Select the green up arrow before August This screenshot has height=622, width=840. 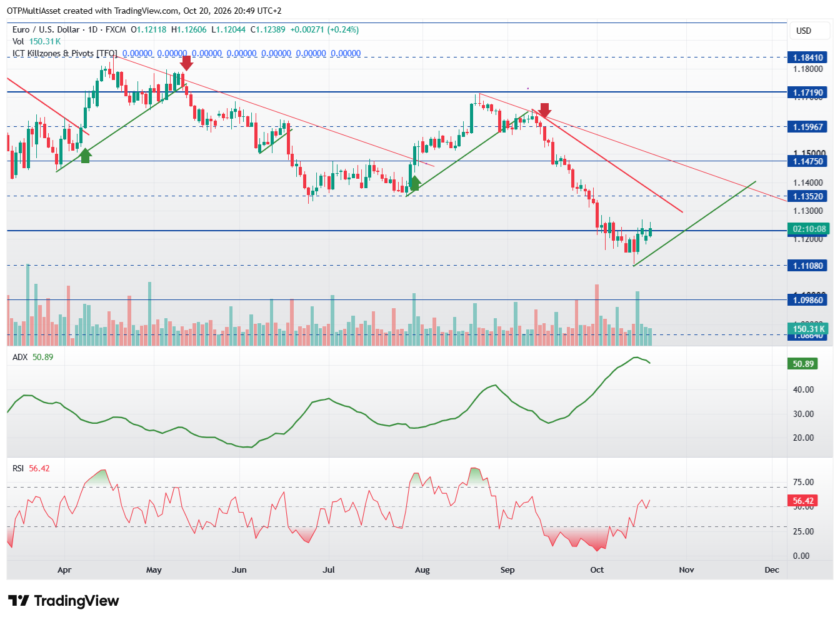(414, 183)
